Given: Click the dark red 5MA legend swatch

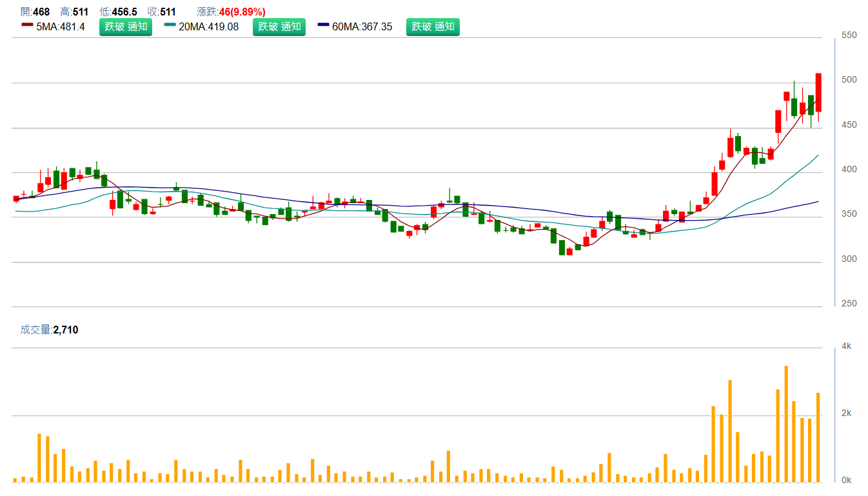Looking at the screenshot, I should pos(27,26).
